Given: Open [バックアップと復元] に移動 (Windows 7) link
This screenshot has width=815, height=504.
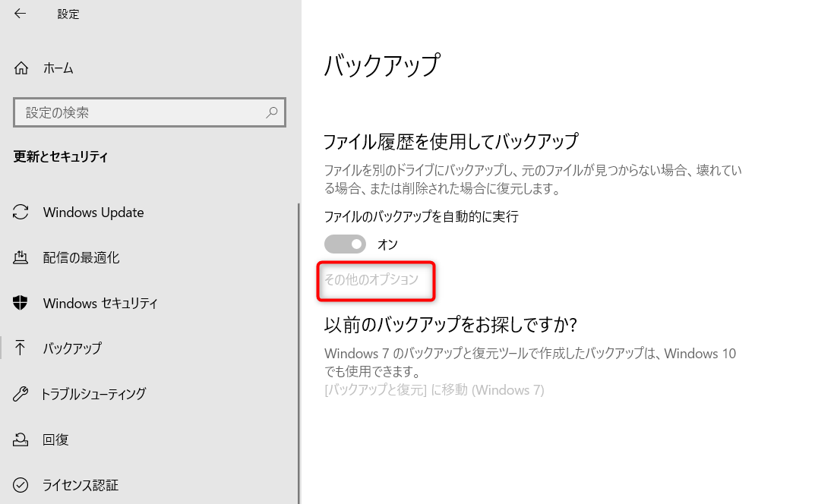Looking at the screenshot, I should 434,389.
